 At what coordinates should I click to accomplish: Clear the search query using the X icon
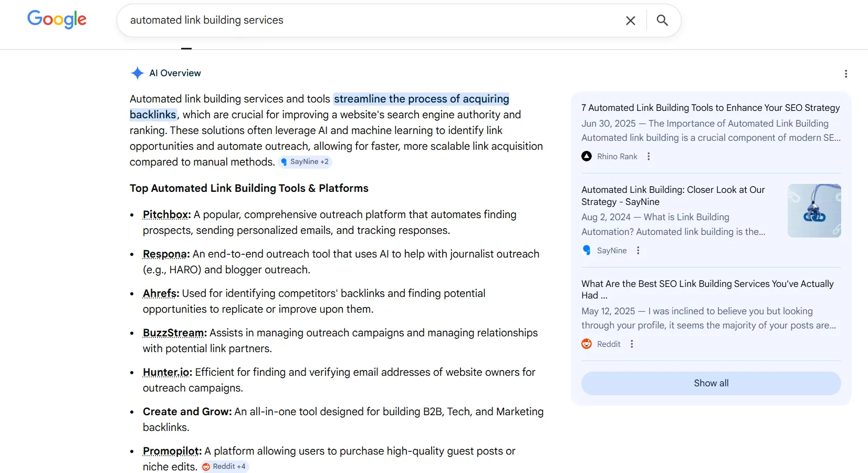630,20
